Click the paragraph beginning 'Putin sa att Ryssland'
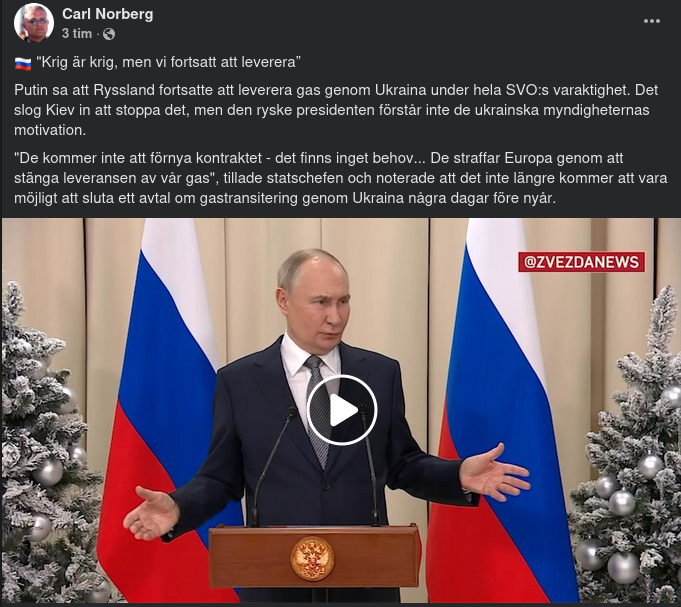 pyautogui.click(x=336, y=110)
